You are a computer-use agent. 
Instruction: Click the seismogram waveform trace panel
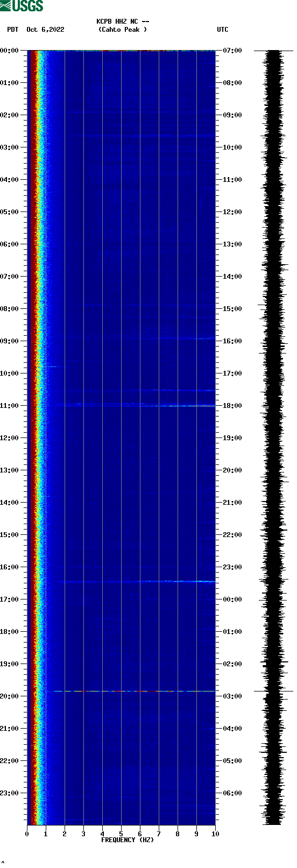273,437
